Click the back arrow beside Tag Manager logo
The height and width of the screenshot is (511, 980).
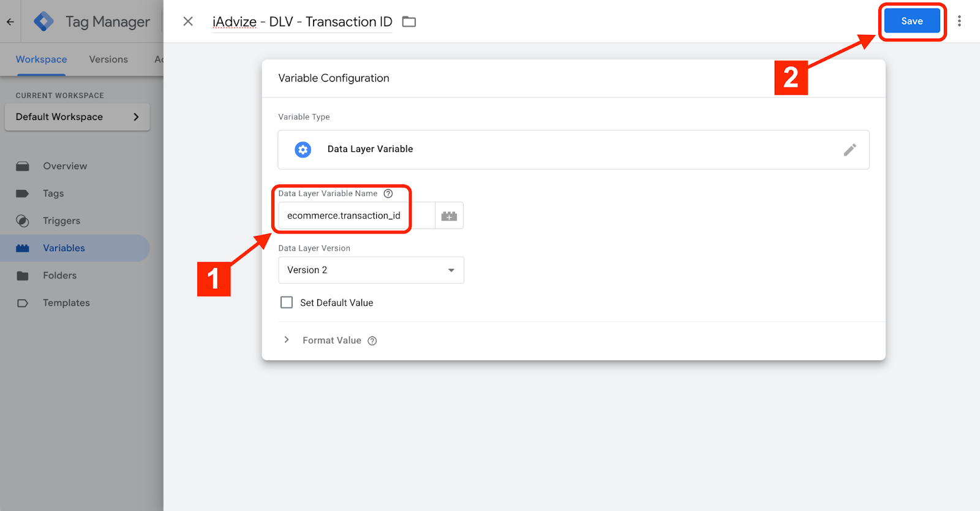(x=10, y=21)
